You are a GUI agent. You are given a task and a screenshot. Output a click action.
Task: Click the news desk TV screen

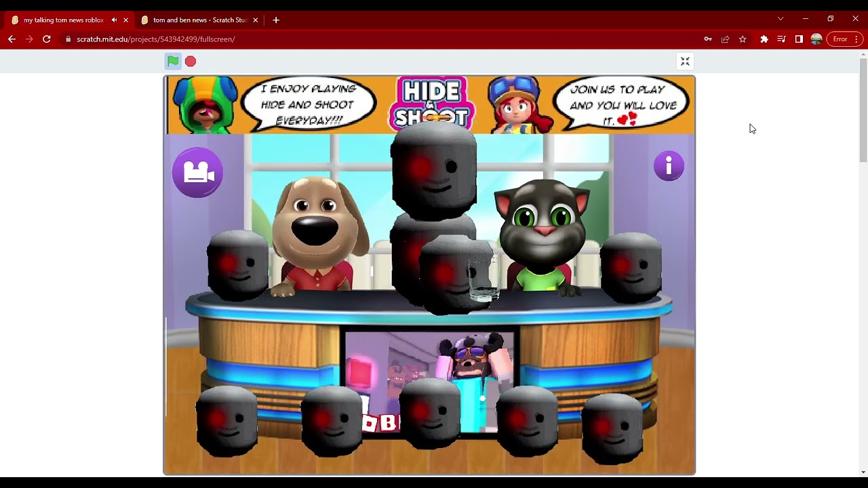[x=429, y=383]
